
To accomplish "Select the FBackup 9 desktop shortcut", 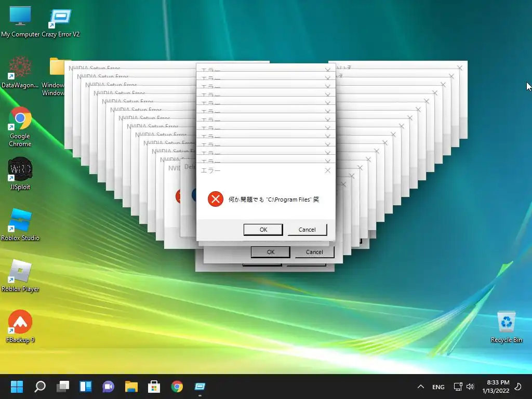I will pyautogui.click(x=20, y=326).
